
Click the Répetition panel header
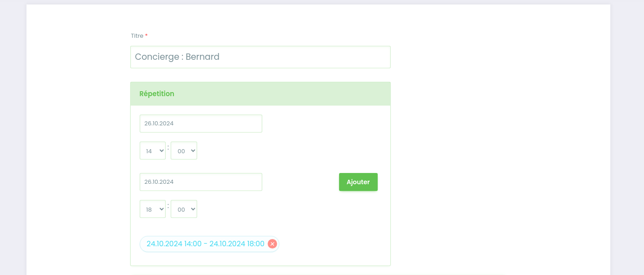tap(260, 94)
